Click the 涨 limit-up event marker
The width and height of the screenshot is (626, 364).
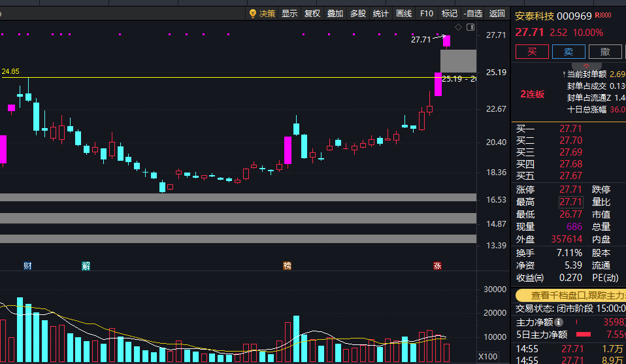(438, 266)
